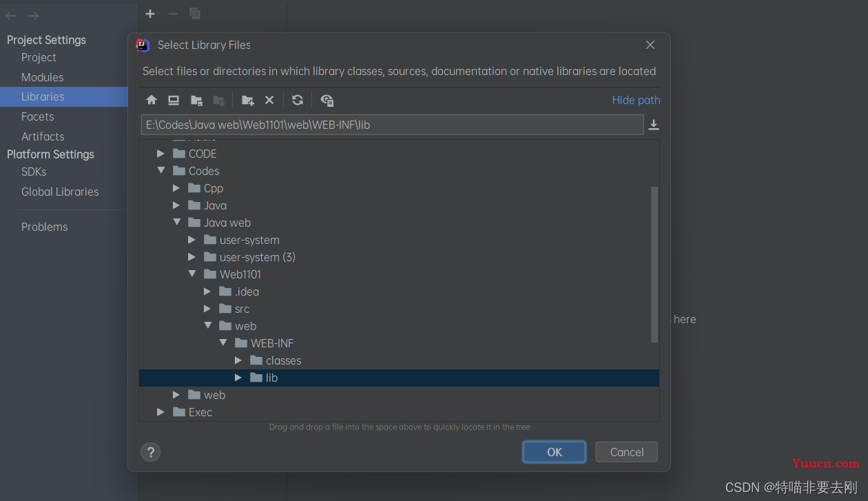
Task: Collapse the Web1101 folder
Action: [x=192, y=274]
